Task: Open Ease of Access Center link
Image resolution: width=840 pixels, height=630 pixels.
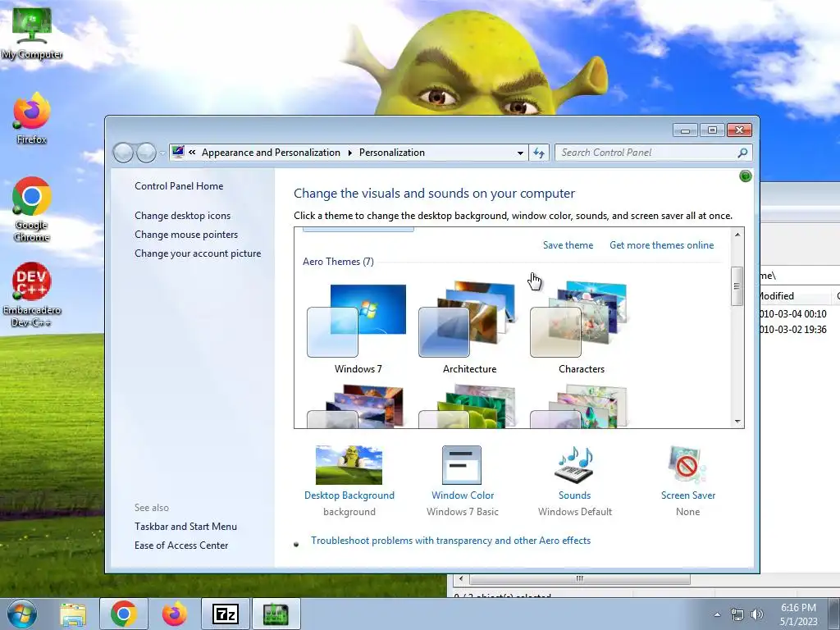Action: tap(181, 546)
